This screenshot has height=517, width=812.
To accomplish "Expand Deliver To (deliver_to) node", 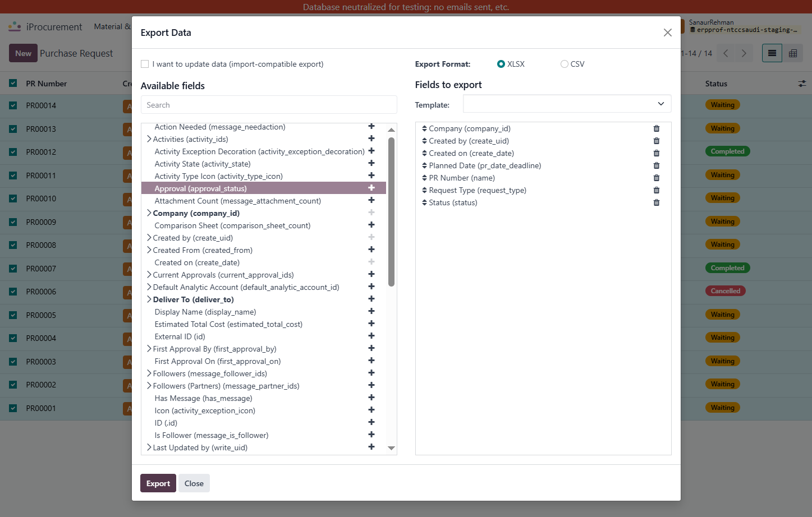I will (x=149, y=299).
